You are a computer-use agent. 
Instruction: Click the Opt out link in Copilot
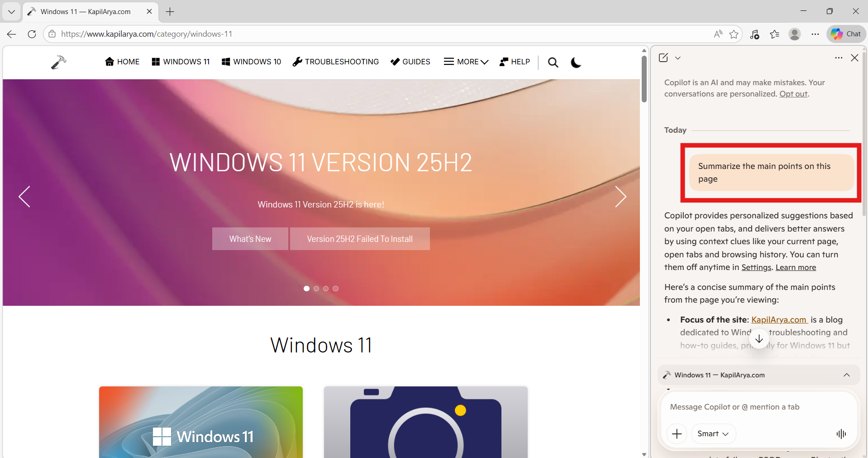coord(793,94)
